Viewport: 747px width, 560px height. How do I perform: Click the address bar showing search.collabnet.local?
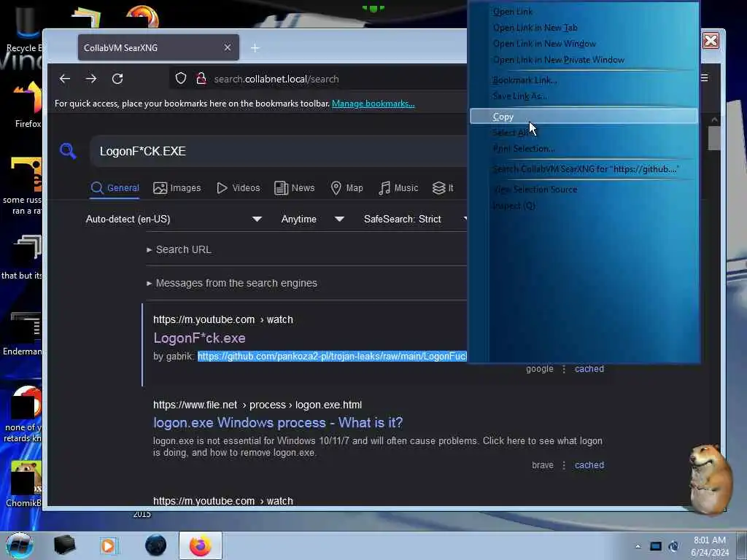pyautogui.click(x=318, y=79)
